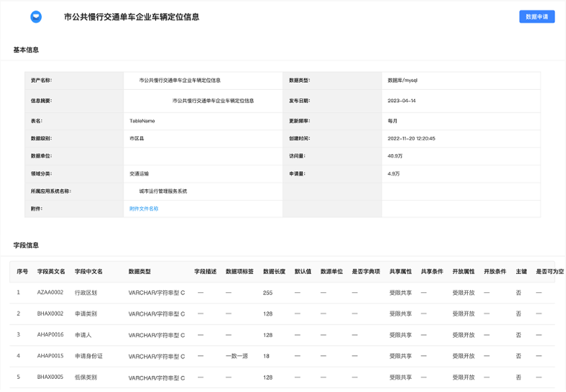Open the 附件文件名称 attachment link
This screenshot has width=566, height=392.
pyautogui.click(x=144, y=208)
